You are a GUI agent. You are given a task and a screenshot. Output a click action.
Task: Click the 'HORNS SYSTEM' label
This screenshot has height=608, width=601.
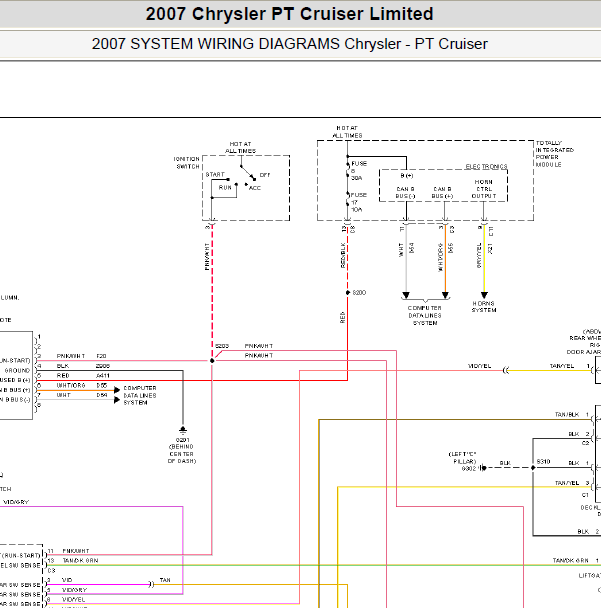484,307
